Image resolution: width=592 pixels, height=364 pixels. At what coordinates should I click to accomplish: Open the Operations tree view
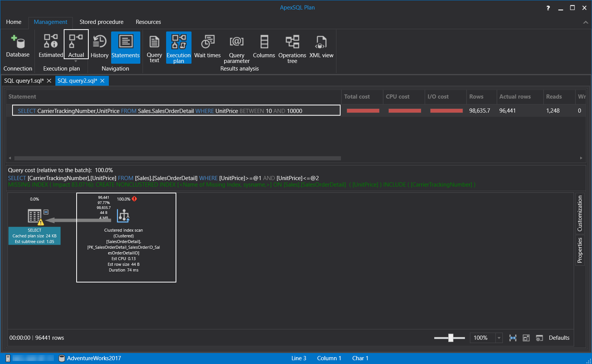click(x=292, y=47)
